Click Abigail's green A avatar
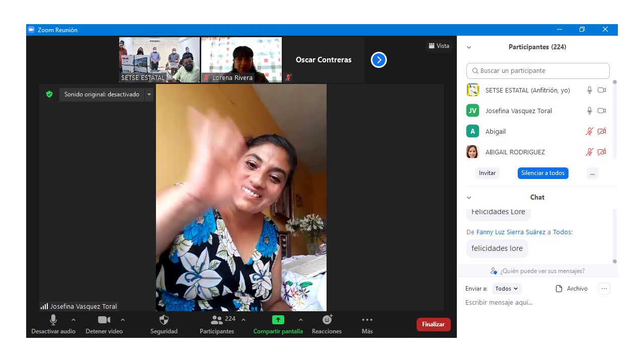Viewport: 644px width, 362px height. (472, 131)
